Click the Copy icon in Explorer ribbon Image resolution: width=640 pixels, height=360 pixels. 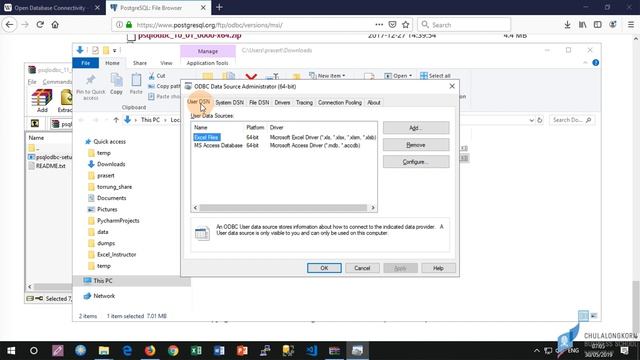tap(116, 80)
